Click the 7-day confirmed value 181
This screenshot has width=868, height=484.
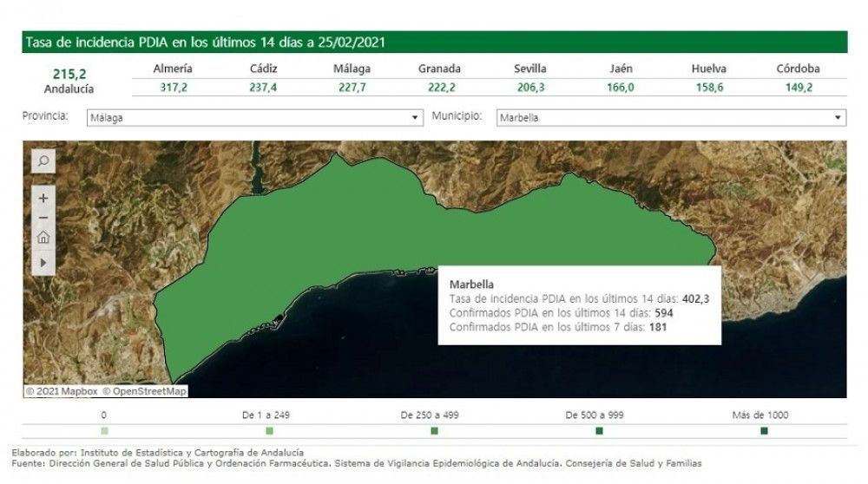click(658, 327)
